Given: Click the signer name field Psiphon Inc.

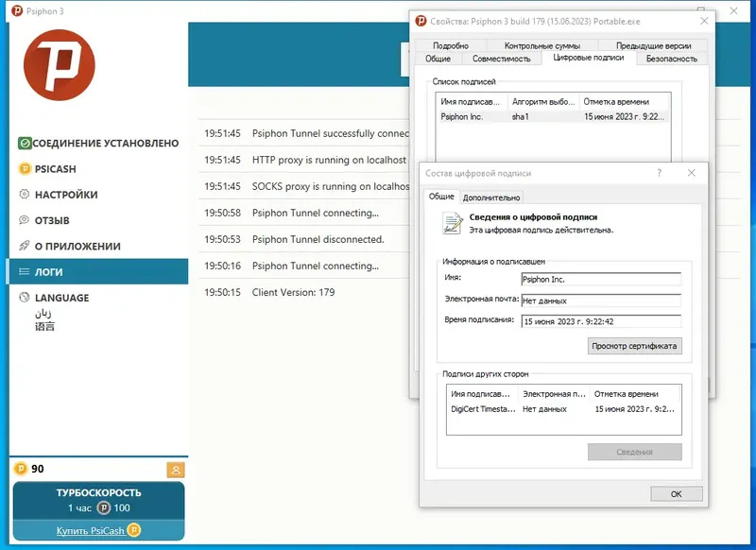Looking at the screenshot, I should pos(601,280).
